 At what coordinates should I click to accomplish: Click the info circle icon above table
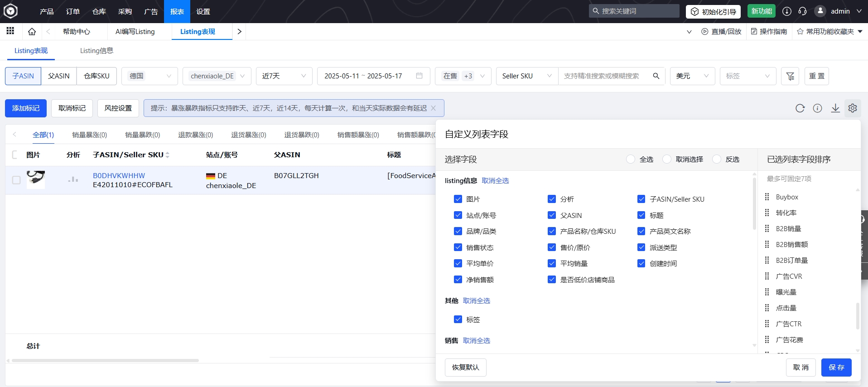pyautogui.click(x=817, y=108)
